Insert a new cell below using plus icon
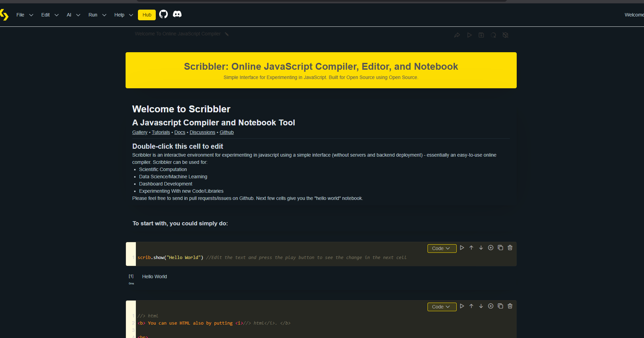Screen dimensions: 644x338 [x=491, y=247]
